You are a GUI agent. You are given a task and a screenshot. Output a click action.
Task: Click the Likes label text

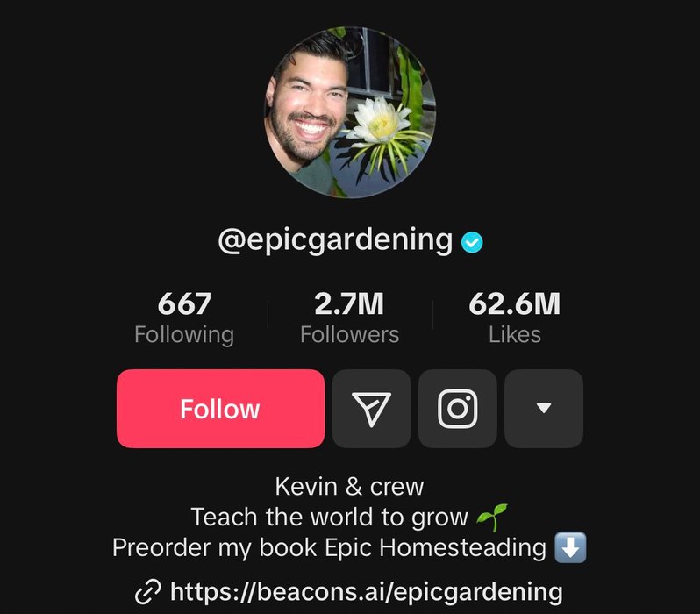(515, 334)
